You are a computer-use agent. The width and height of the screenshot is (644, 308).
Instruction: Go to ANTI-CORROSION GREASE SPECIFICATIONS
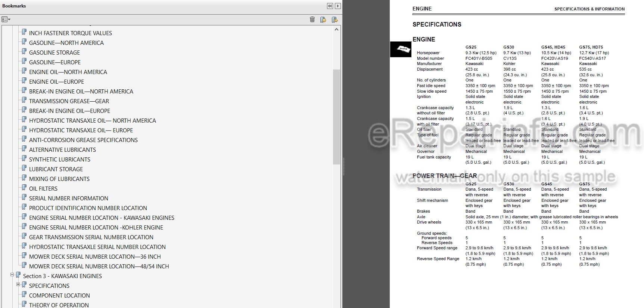(83, 140)
